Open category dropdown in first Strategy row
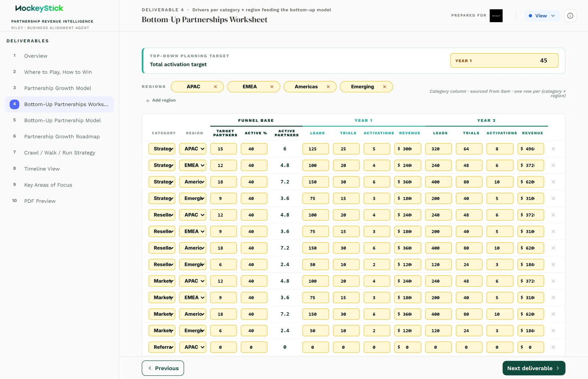The image size is (588, 379). pyautogui.click(x=162, y=149)
